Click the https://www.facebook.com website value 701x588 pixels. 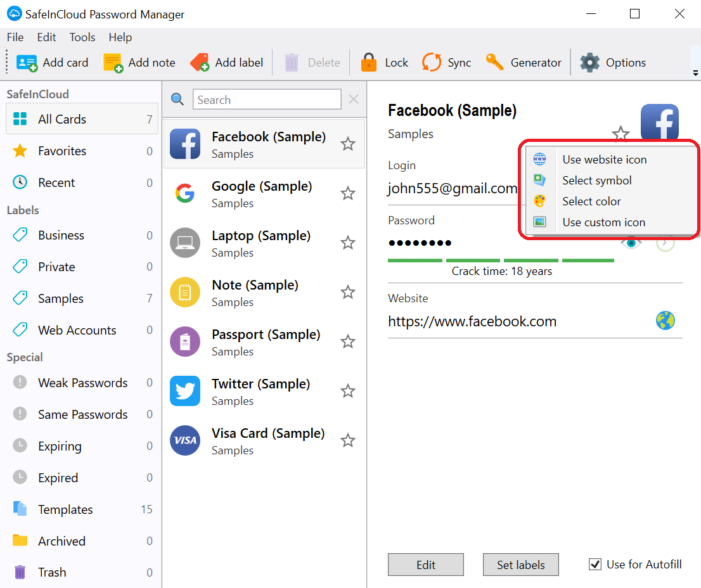click(x=472, y=321)
